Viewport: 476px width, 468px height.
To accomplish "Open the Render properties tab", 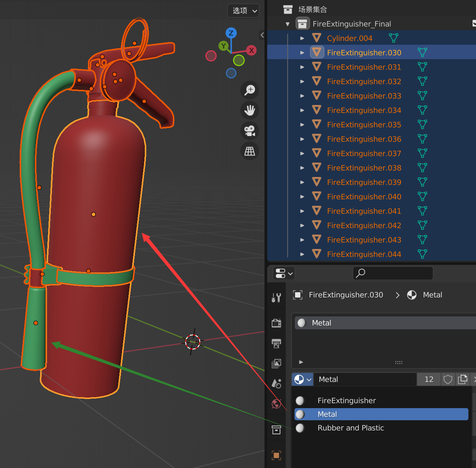I will pos(276,323).
